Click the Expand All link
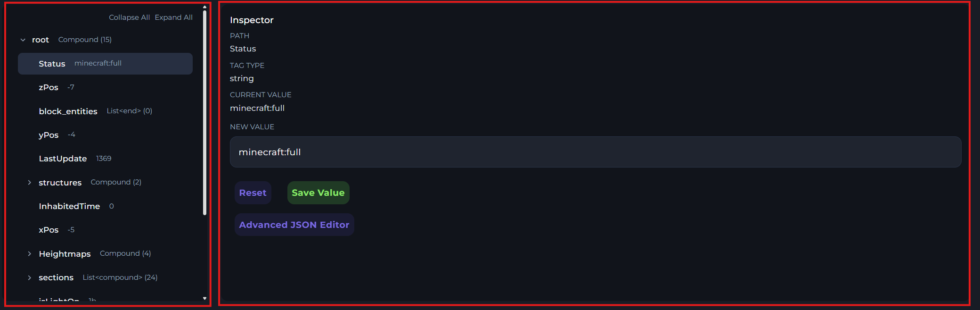This screenshot has width=980, height=310. [x=173, y=17]
